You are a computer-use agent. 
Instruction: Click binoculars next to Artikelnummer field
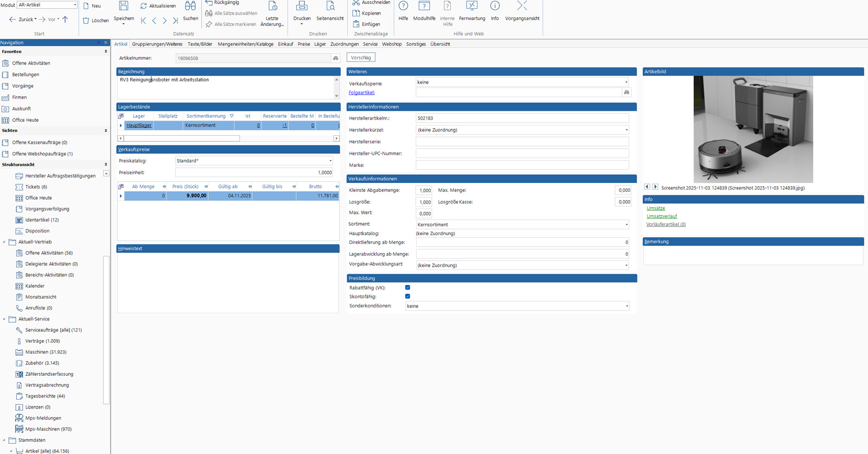(x=335, y=58)
